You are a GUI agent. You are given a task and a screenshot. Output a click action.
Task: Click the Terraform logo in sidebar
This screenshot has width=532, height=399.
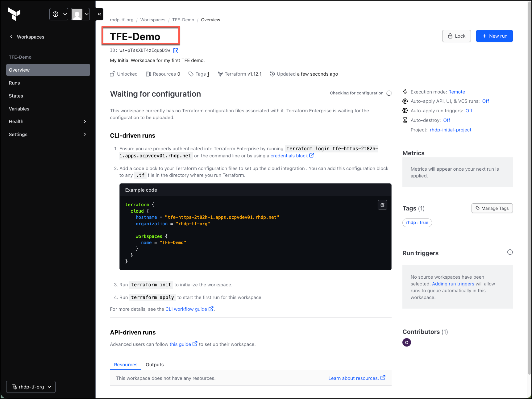[x=14, y=14]
